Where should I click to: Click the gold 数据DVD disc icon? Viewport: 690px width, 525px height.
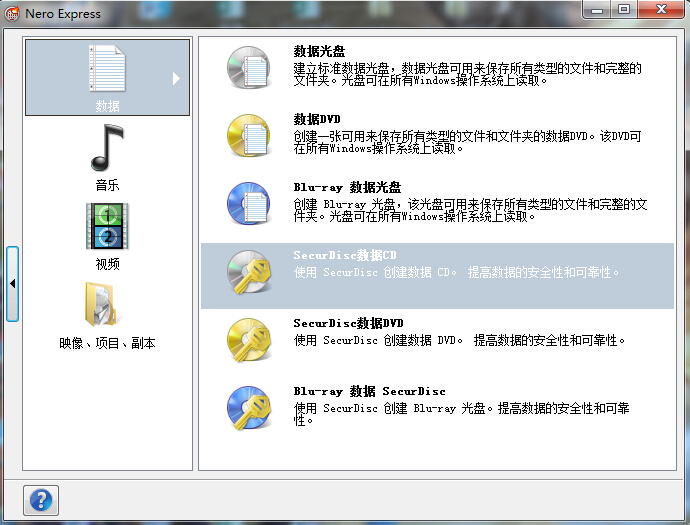(x=248, y=136)
